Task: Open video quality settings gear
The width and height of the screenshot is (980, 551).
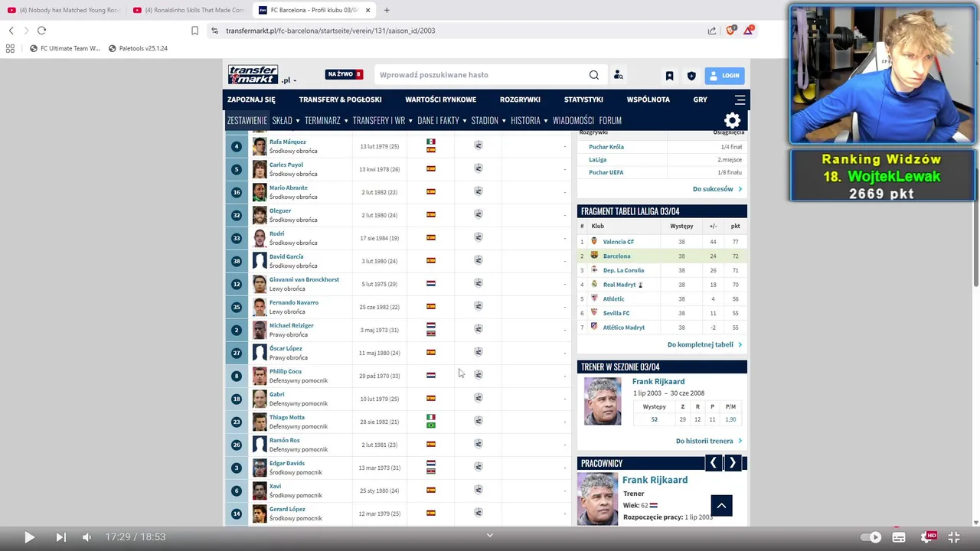Action: [x=927, y=537]
